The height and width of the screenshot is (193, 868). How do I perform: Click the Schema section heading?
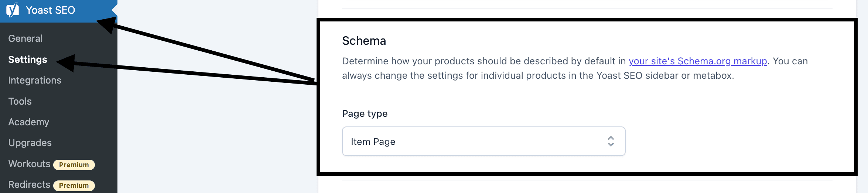tap(364, 41)
